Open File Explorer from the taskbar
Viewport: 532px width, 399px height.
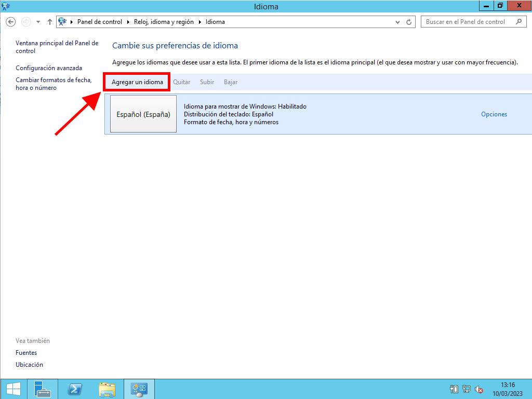(107, 389)
